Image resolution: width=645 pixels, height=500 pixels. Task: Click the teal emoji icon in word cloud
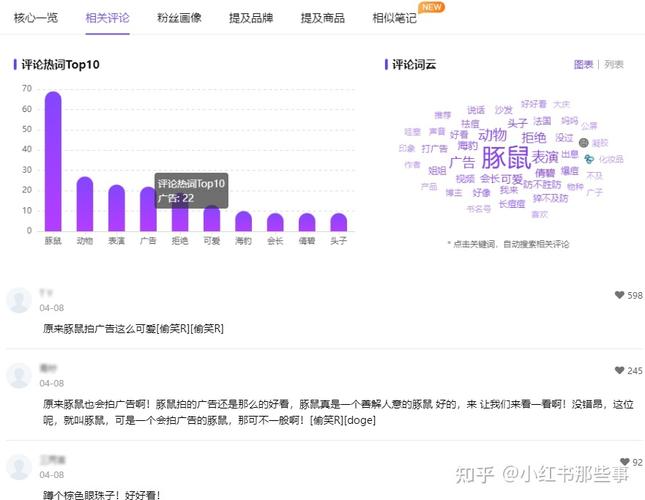589,159
